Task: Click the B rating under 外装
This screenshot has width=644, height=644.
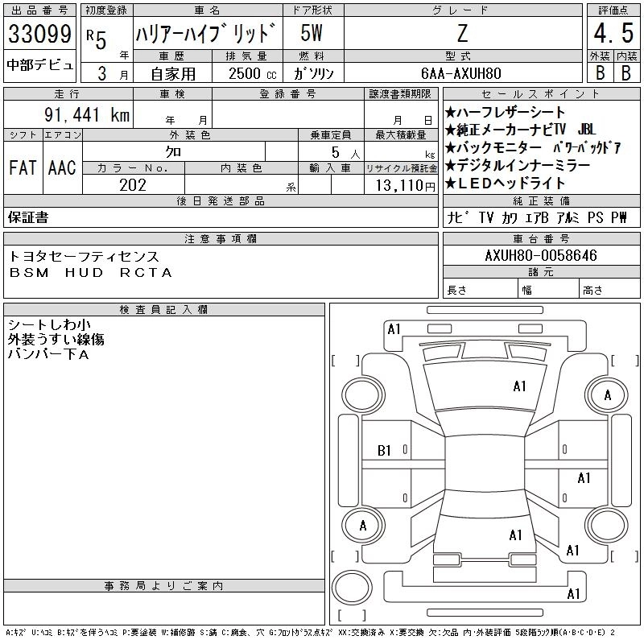Action: coord(601,73)
